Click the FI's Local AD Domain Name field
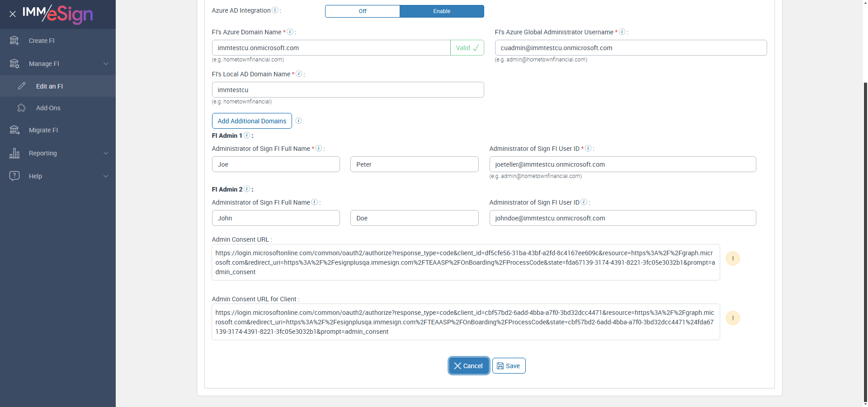 coord(348,90)
